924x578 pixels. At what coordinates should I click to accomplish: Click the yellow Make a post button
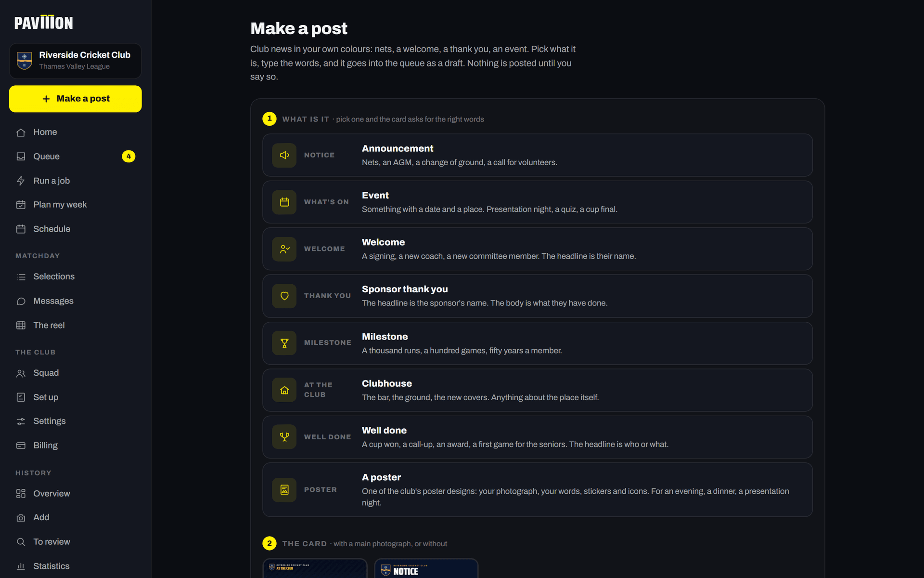pyautogui.click(x=75, y=99)
